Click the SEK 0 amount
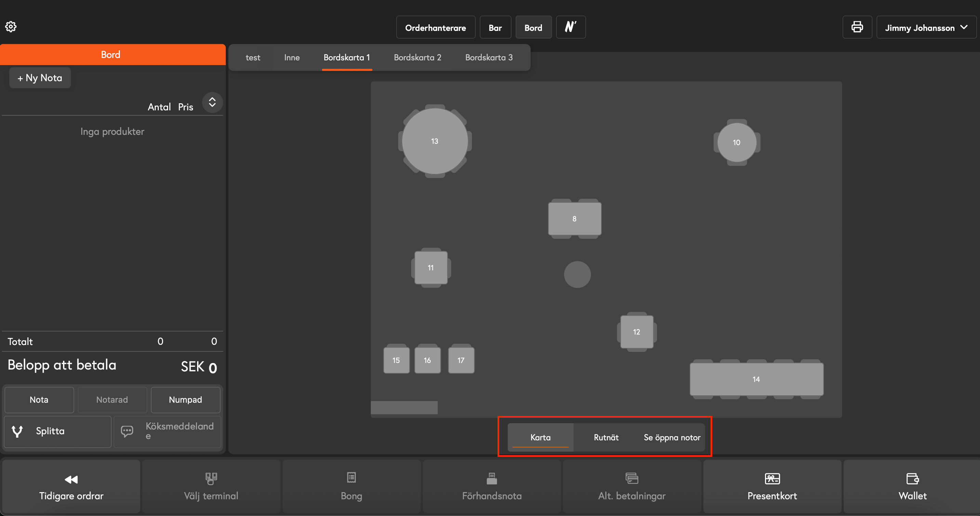This screenshot has width=980, height=516. pos(199,367)
